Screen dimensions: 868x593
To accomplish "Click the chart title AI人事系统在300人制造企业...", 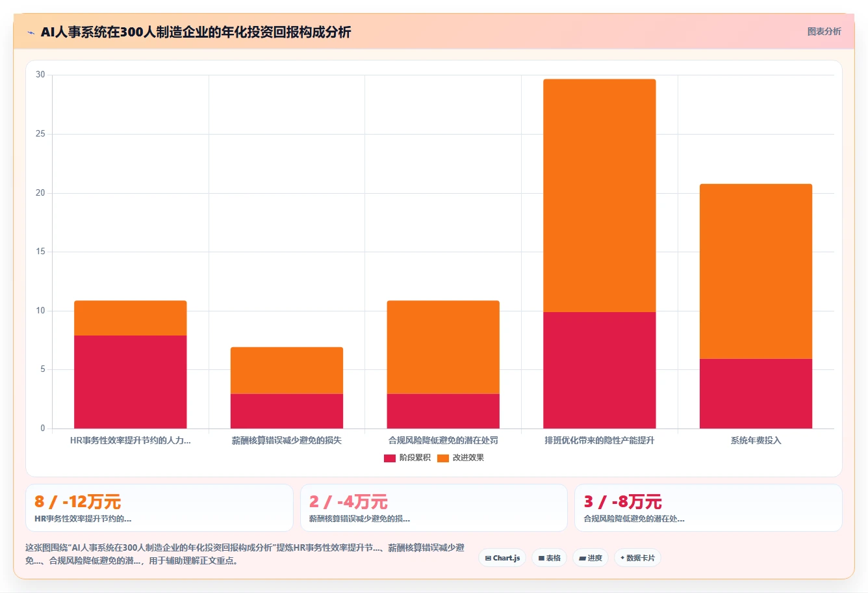I will click(196, 32).
